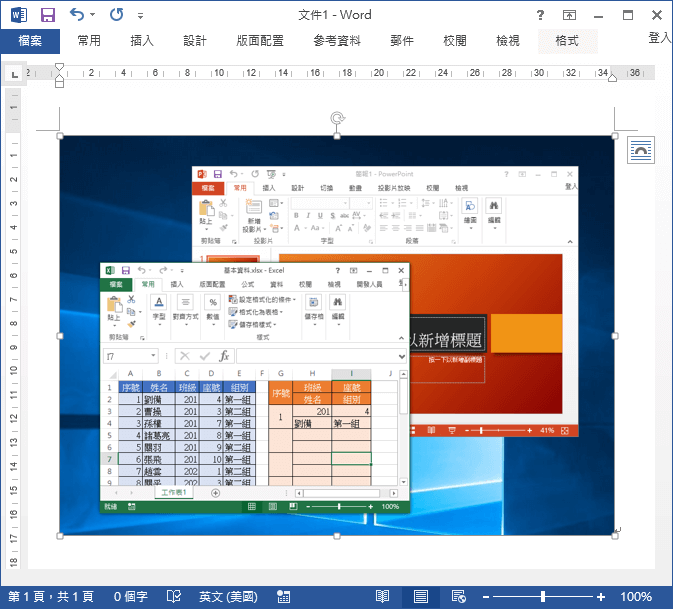The height and width of the screenshot is (609, 673).
Task: Click the page count 第1頁，共1頁 in status bar
Action: tap(51, 597)
